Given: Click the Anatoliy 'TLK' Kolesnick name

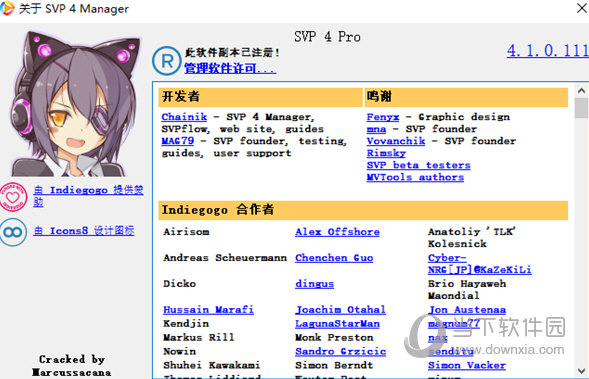Looking at the screenshot, I should click(471, 238).
